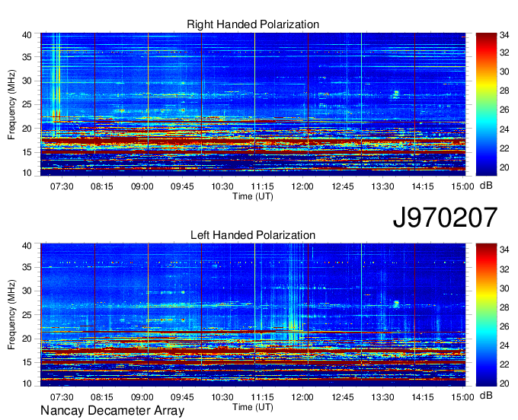The height and width of the screenshot is (420, 518).
Task: Click the 'Left Handed Polarization' plot title
Action: click(x=253, y=235)
